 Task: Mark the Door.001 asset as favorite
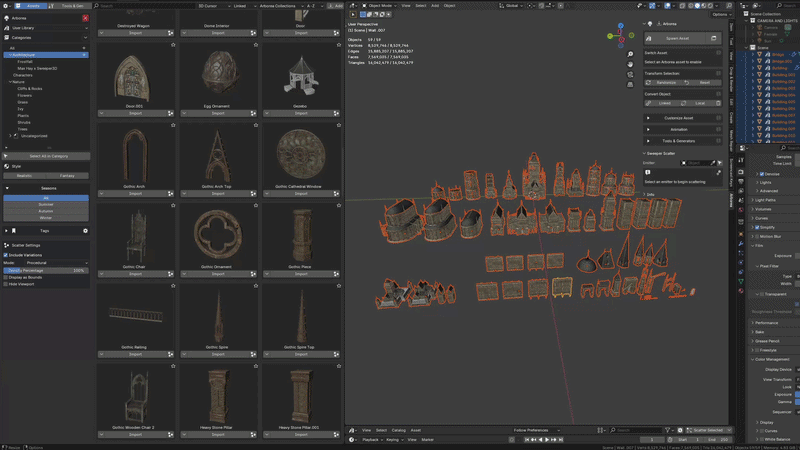(173, 45)
